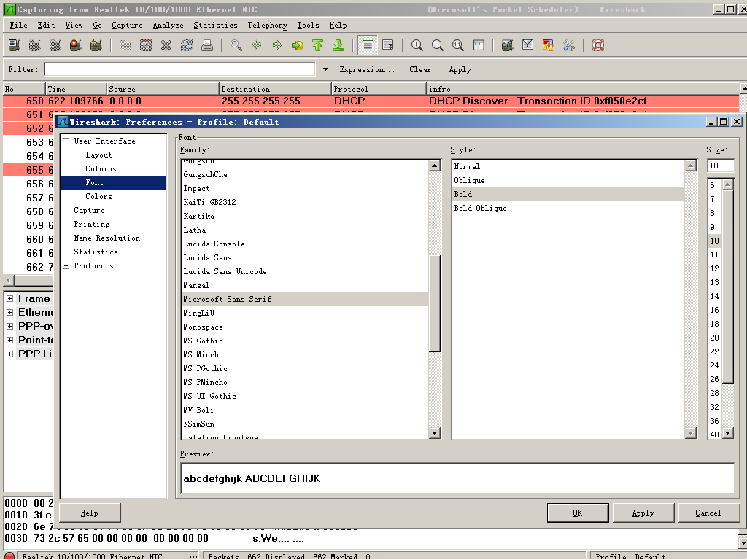Image resolution: width=747 pixels, height=560 pixels.
Task: Open coloring rules from the toolbar
Action: (549, 45)
